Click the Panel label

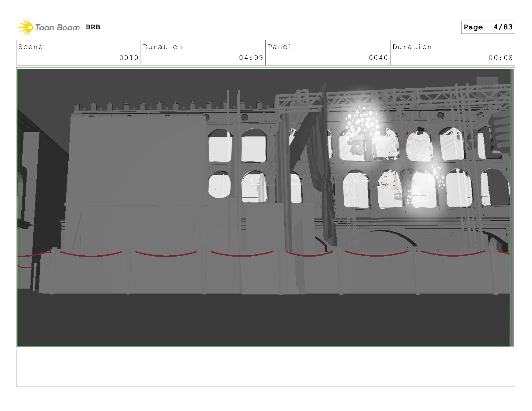[x=280, y=47]
